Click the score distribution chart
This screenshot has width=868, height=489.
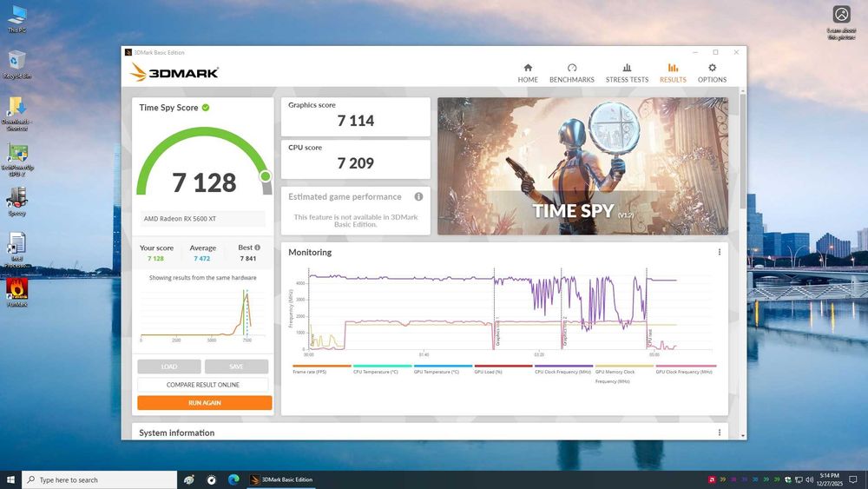click(x=202, y=314)
